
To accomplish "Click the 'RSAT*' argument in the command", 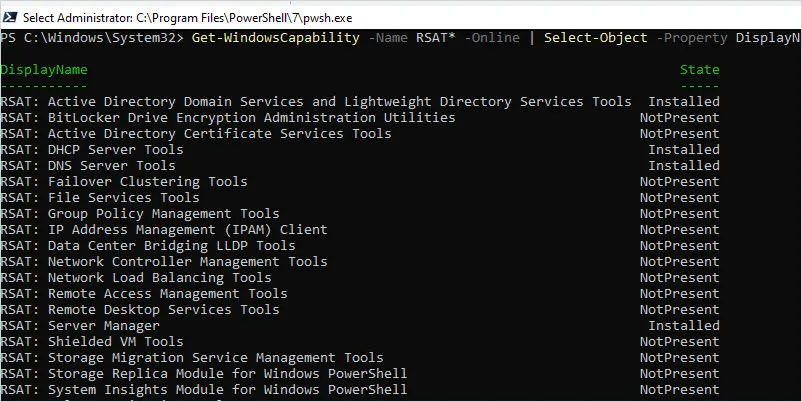I will pyautogui.click(x=436, y=38).
